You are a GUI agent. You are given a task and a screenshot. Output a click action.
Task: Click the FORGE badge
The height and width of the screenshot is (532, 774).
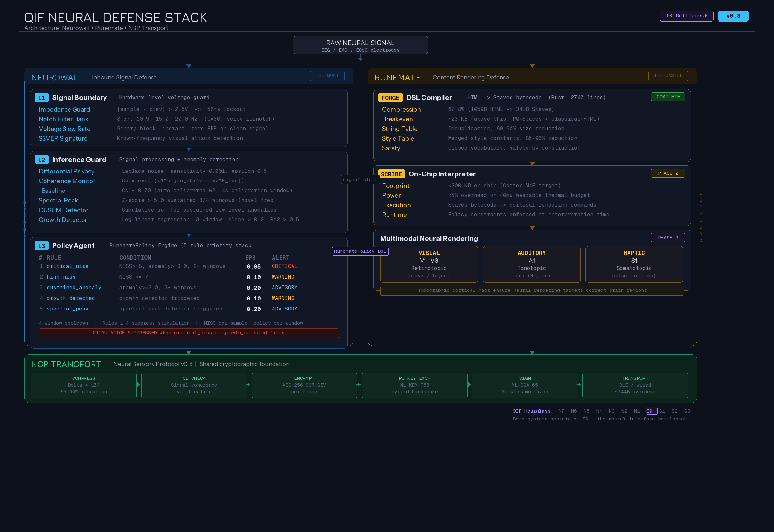coord(390,98)
